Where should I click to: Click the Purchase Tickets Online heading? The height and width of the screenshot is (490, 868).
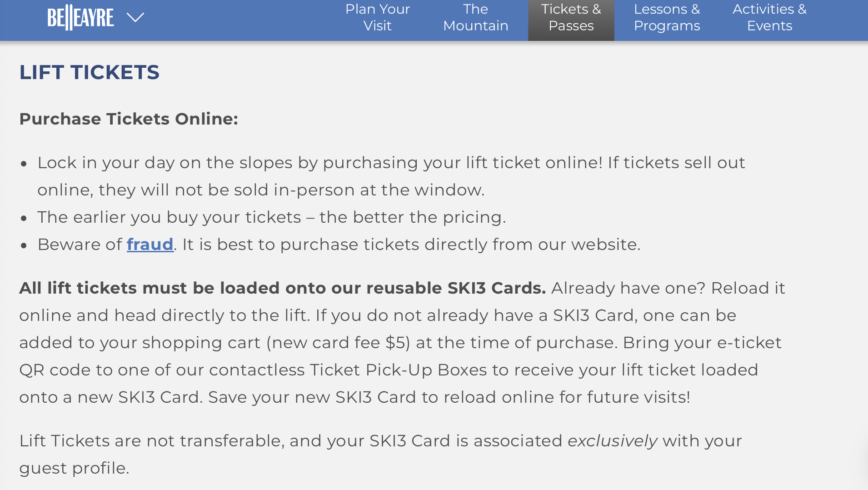point(129,119)
